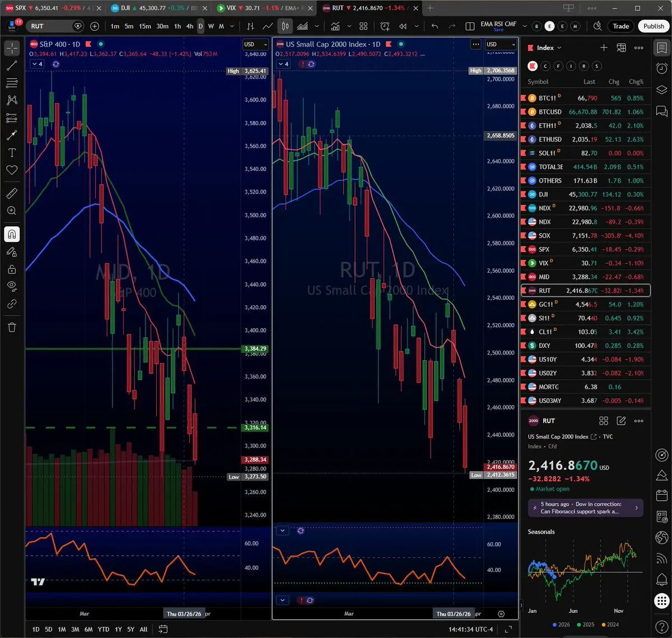672x638 pixels.
Task: Open the quick search icon
Action: click(x=598, y=26)
